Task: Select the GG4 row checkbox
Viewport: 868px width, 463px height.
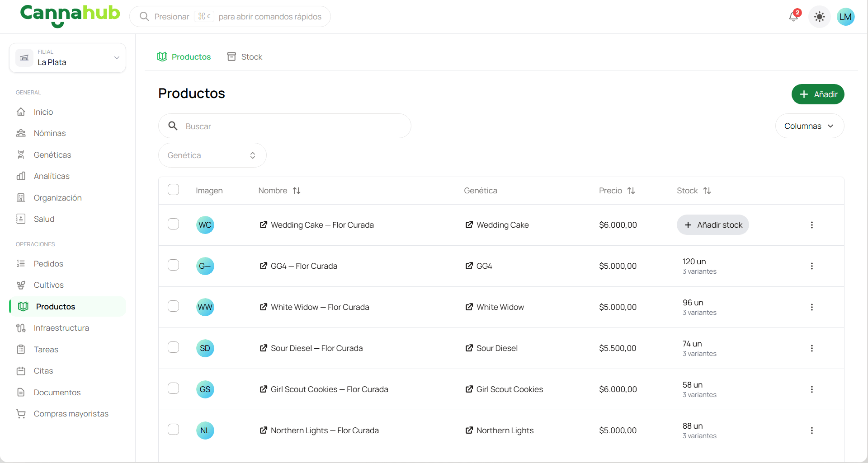Action: pyautogui.click(x=173, y=265)
